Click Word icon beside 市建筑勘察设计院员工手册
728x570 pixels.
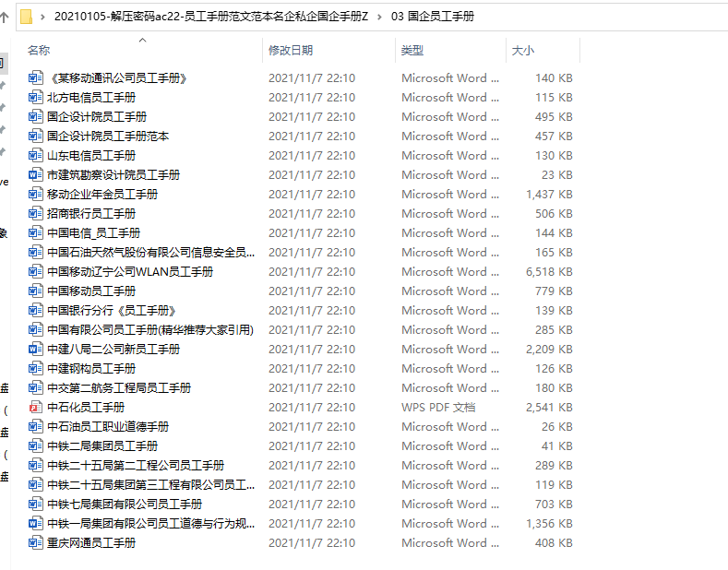coord(36,174)
